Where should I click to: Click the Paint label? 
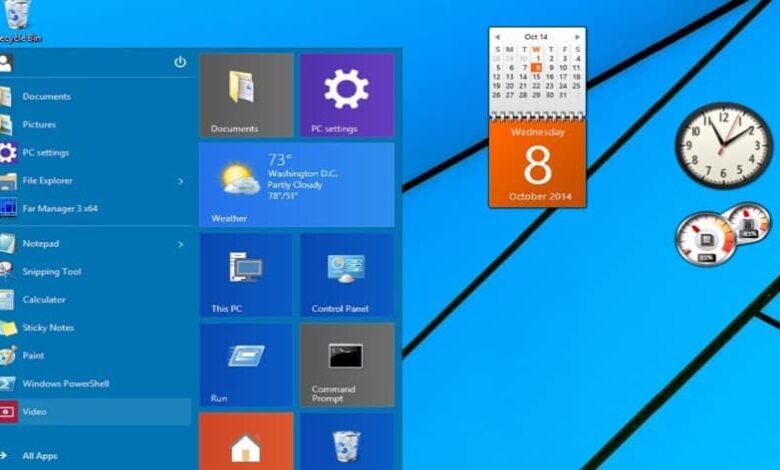[x=33, y=356]
